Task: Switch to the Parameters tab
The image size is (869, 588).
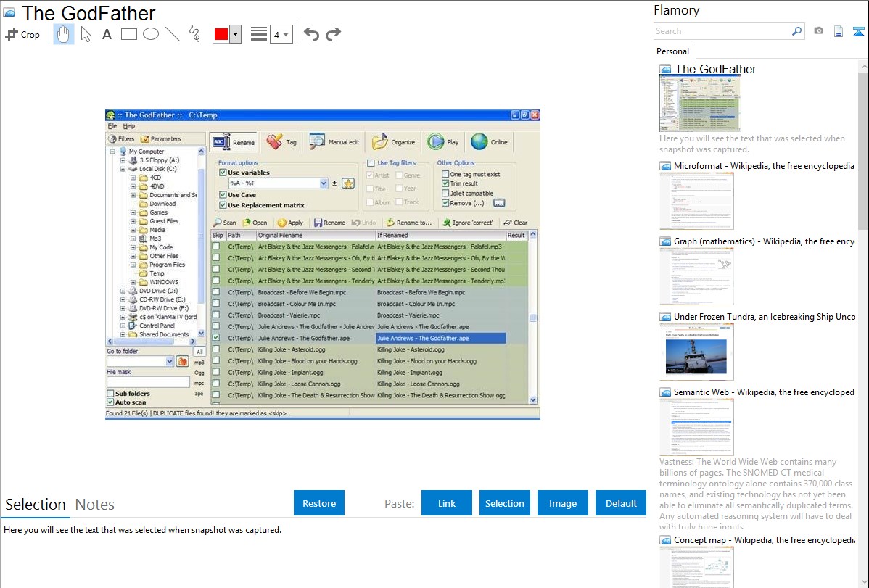Action: pyautogui.click(x=161, y=139)
